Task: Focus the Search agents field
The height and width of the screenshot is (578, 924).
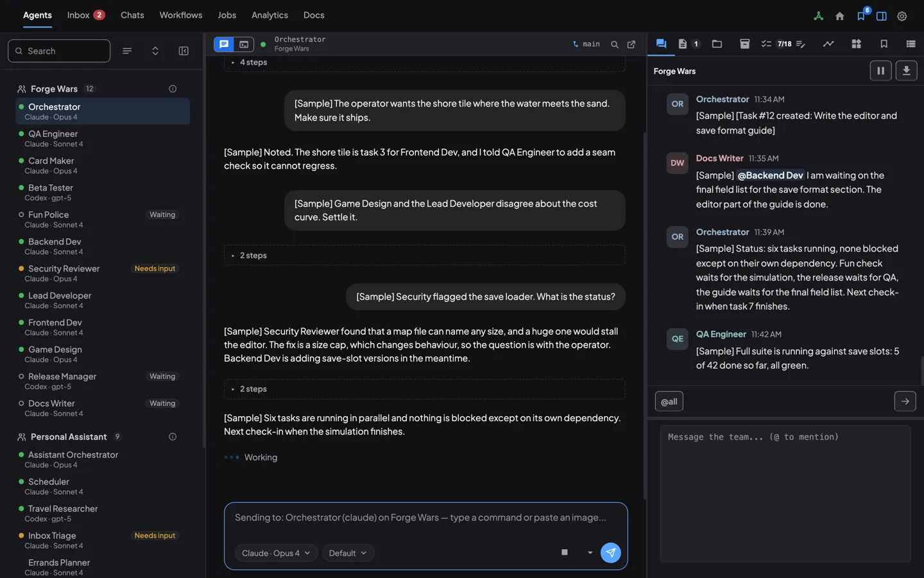Action: click(59, 51)
